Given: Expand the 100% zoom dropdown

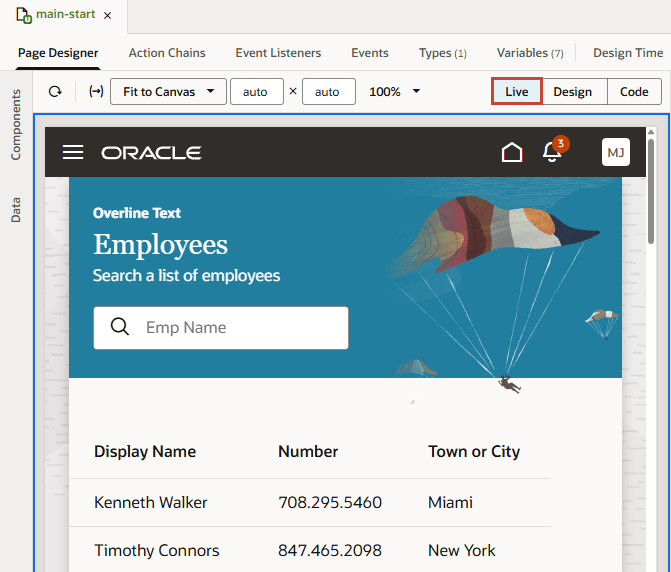Looking at the screenshot, I should 394,91.
